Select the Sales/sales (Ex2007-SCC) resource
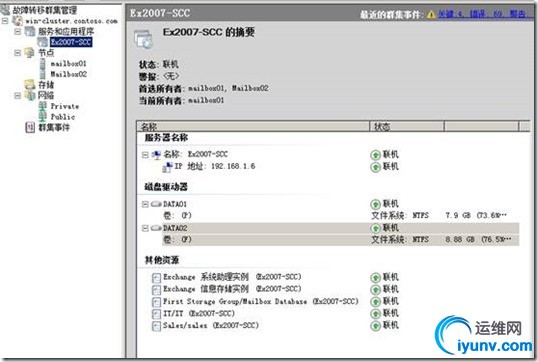 pyautogui.click(x=211, y=325)
